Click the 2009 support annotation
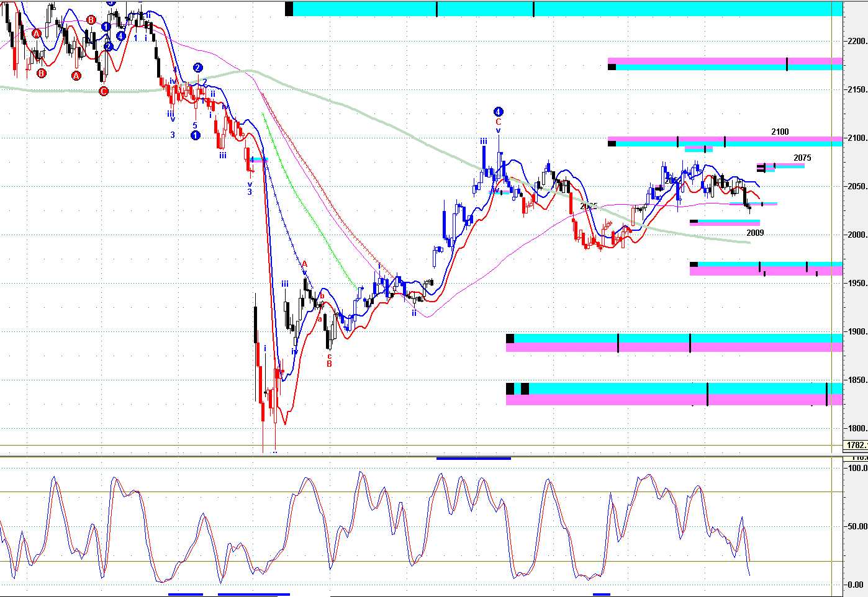The height and width of the screenshot is (597, 868). click(x=755, y=233)
